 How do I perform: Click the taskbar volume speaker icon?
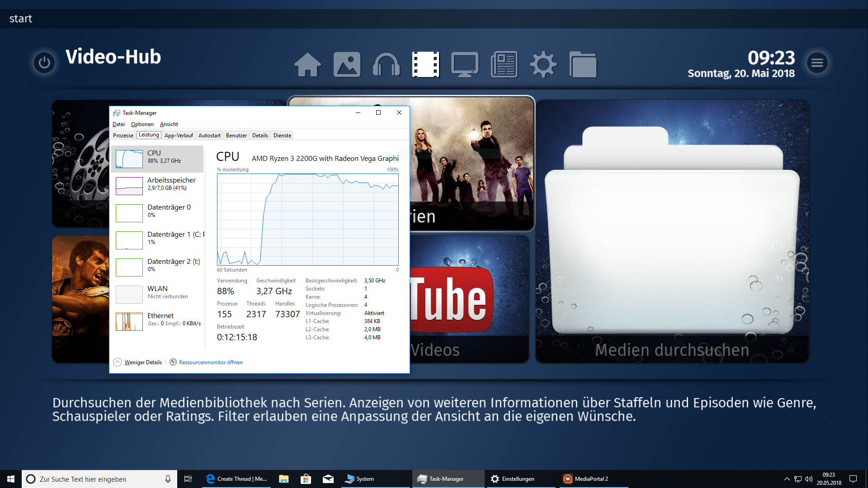point(809,479)
